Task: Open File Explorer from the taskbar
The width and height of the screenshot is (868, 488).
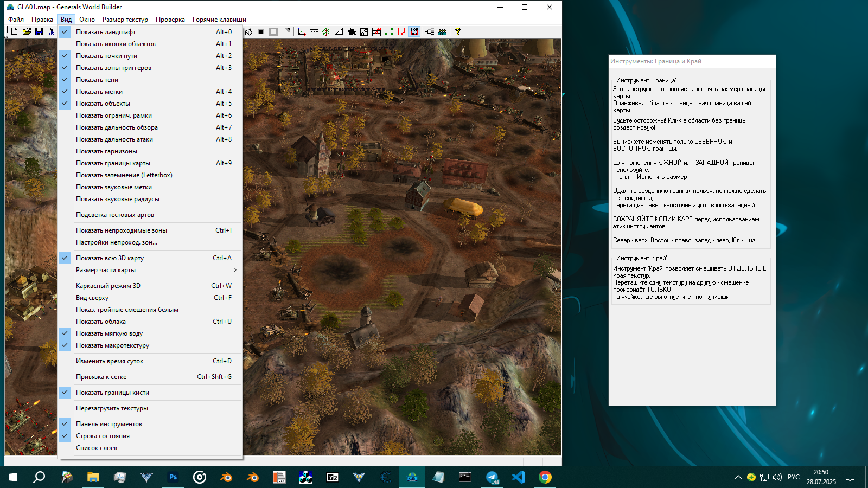Action: (x=93, y=477)
